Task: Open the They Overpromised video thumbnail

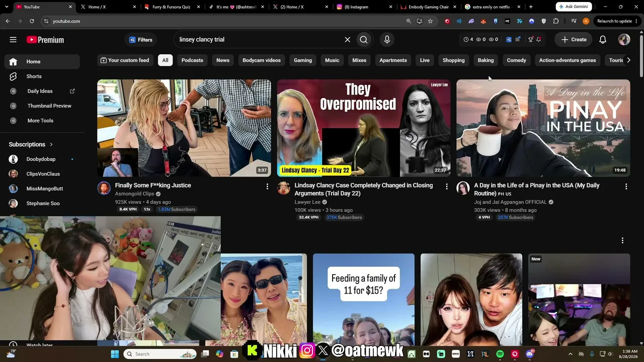Action: pyautogui.click(x=364, y=128)
